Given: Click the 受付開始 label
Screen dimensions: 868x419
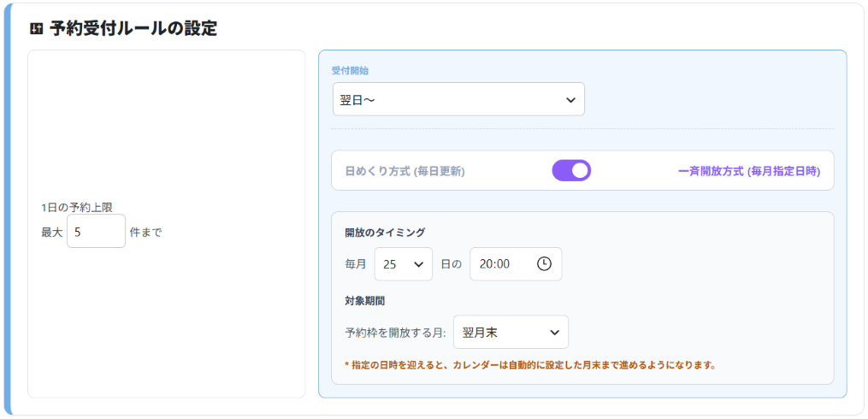Looking at the screenshot, I should (350, 71).
